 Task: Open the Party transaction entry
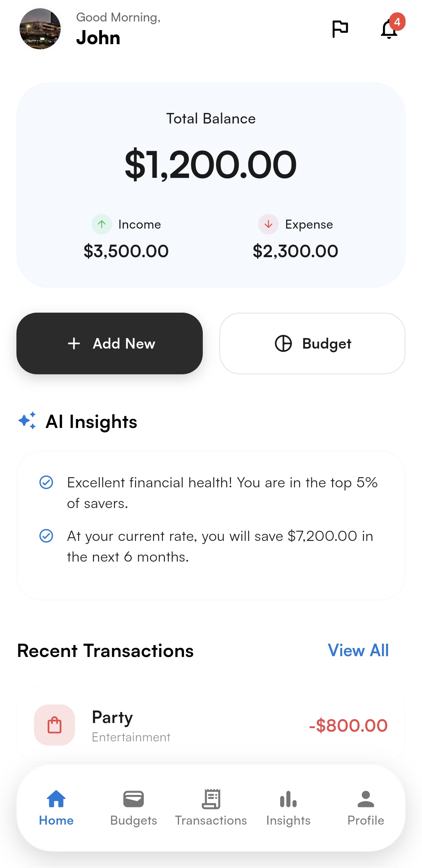pyautogui.click(x=211, y=726)
